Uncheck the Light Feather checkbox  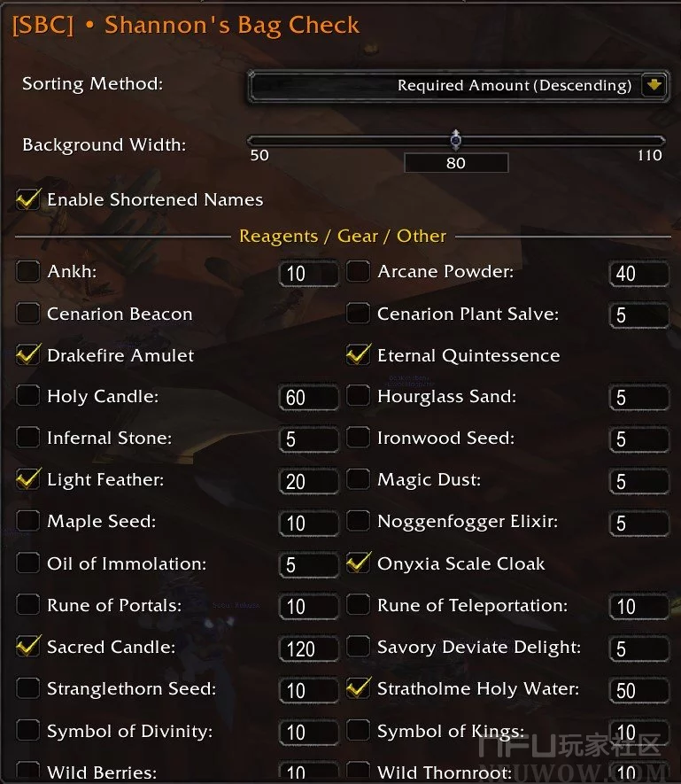[28, 480]
